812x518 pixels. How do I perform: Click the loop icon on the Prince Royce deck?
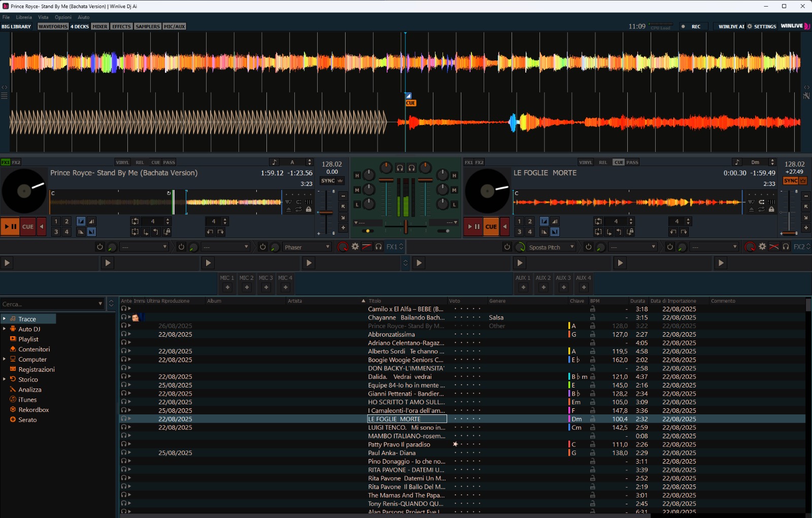[135, 221]
